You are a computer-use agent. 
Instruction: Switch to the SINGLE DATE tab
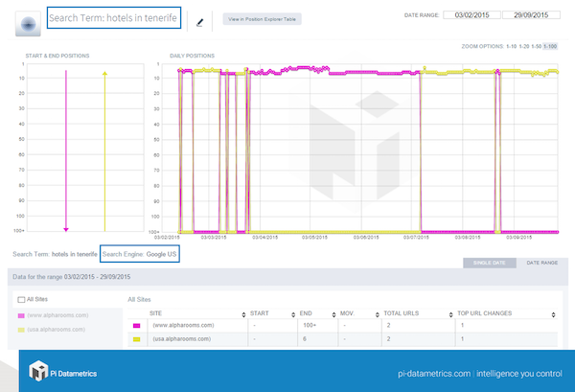tap(489, 263)
